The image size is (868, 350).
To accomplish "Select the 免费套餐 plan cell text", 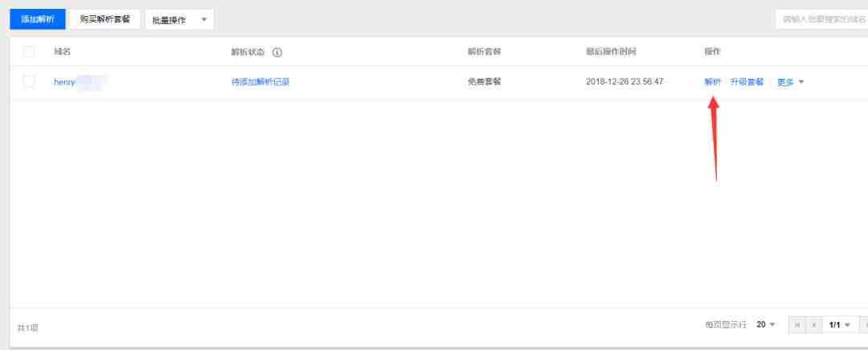I will pos(485,82).
